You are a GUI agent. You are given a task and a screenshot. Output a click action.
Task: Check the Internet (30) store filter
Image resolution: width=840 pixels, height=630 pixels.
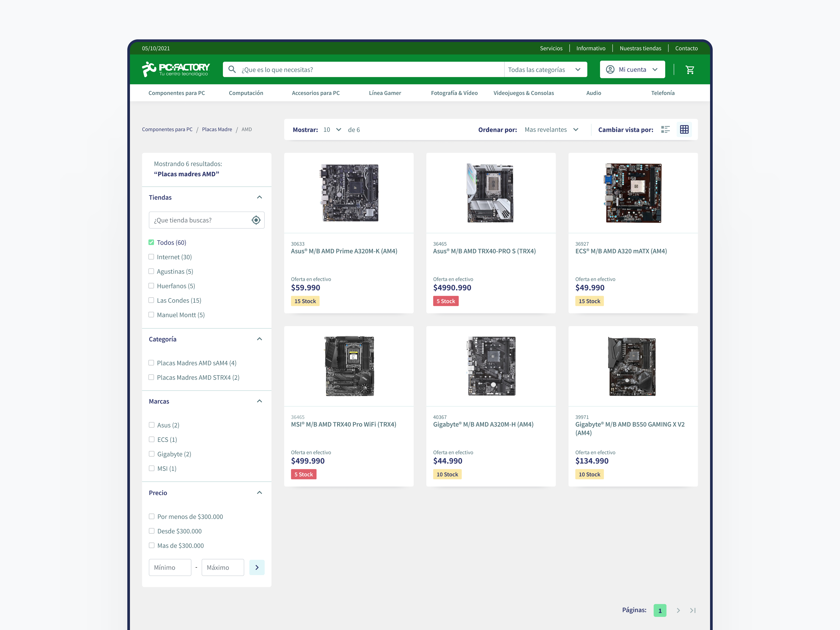[151, 257]
